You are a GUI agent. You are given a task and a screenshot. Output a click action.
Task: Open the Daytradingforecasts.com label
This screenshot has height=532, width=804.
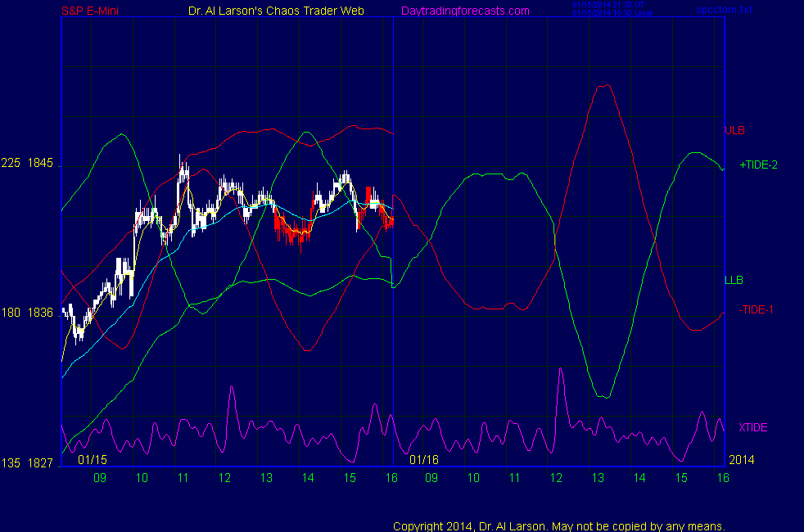click(x=465, y=11)
